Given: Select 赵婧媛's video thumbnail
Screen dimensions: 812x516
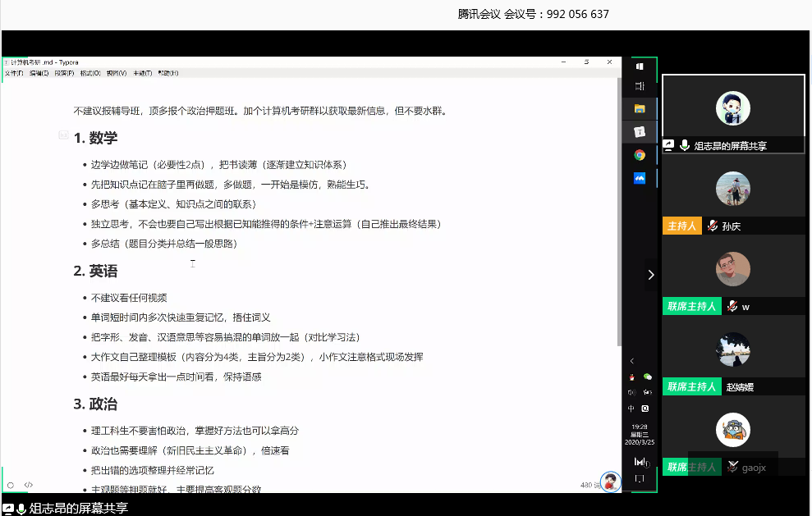Looking at the screenshot, I should [732, 348].
